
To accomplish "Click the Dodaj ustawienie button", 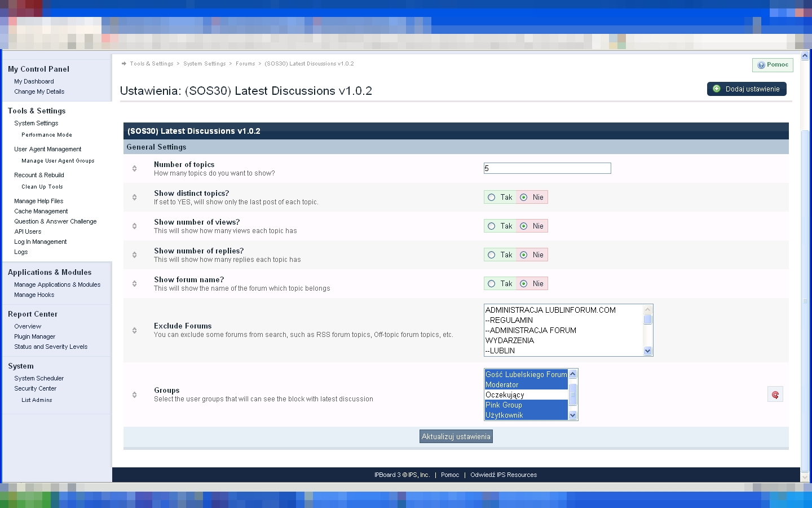I will click(x=746, y=89).
